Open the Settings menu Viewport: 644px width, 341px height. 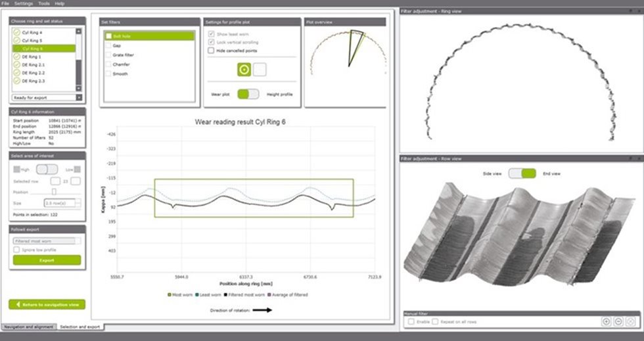pos(24,3)
